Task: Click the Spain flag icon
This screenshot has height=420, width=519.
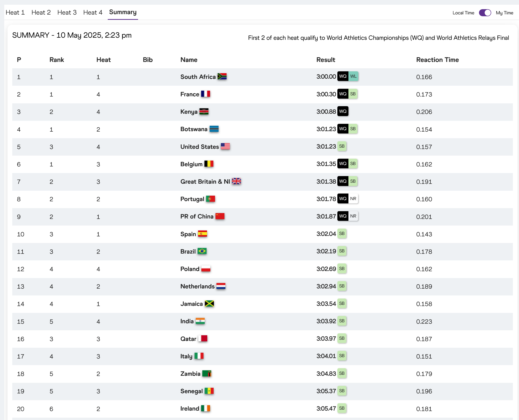Action: coord(203,234)
